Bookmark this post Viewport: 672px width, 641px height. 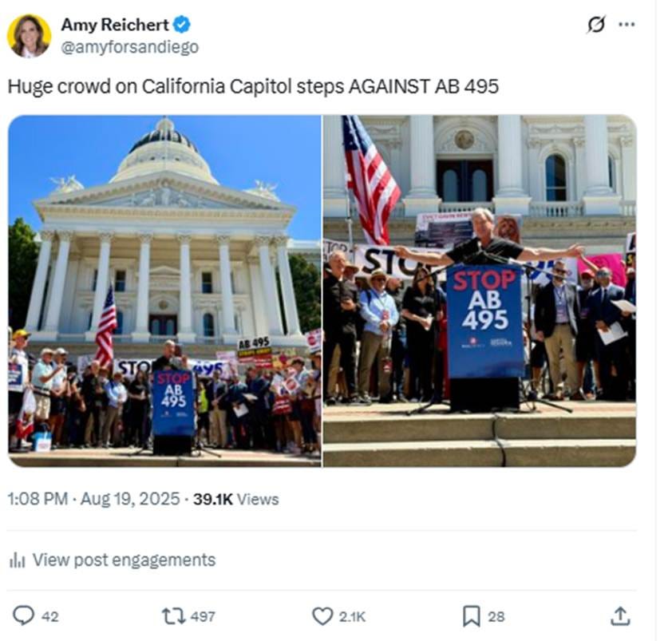tap(472, 616)
